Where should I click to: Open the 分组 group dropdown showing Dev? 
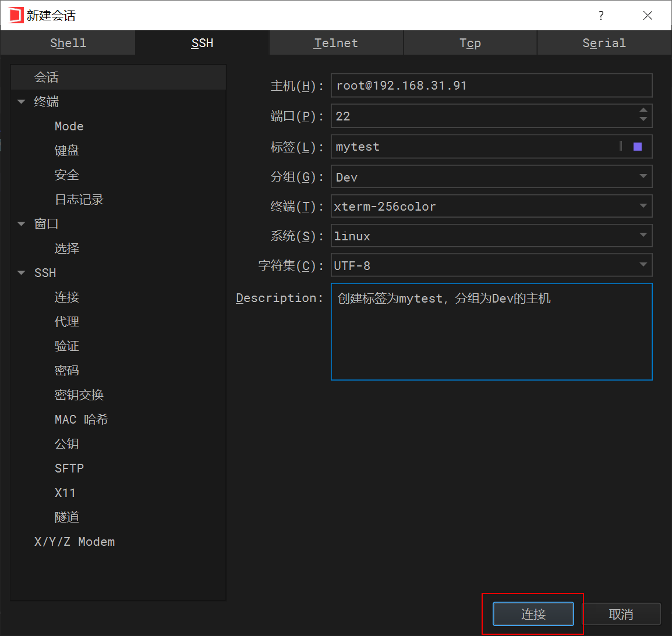pos(643,176)
